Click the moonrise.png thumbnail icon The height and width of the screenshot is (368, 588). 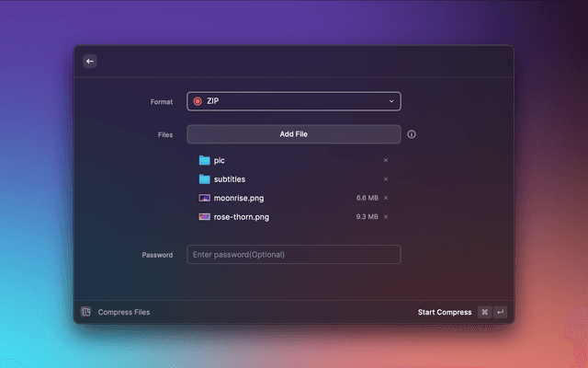tap(204, 198)
